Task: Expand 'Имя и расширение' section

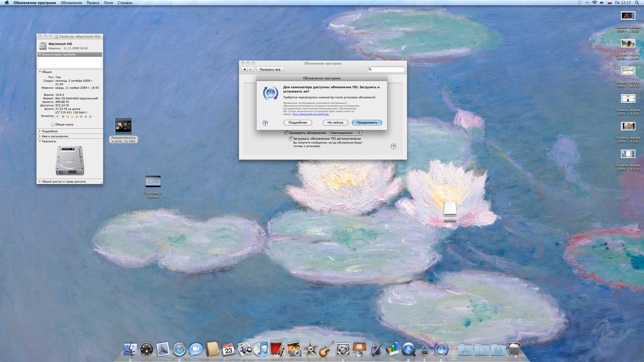Action: 40,136
